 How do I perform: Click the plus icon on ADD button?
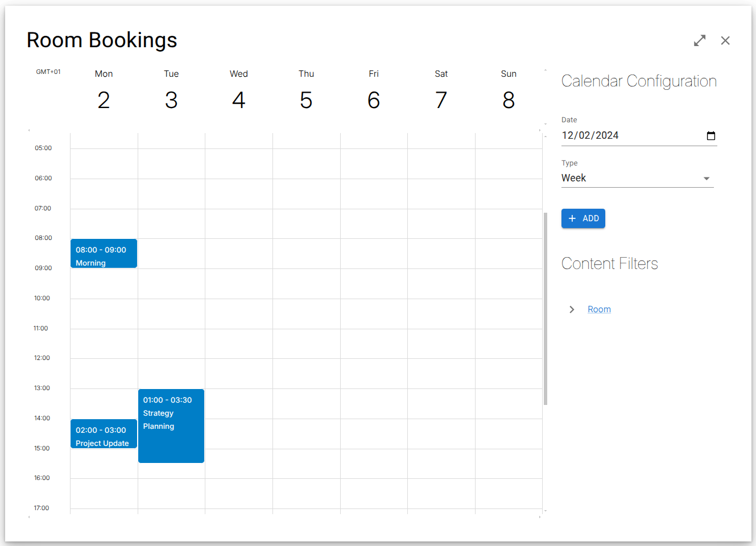tap(572, 218)
